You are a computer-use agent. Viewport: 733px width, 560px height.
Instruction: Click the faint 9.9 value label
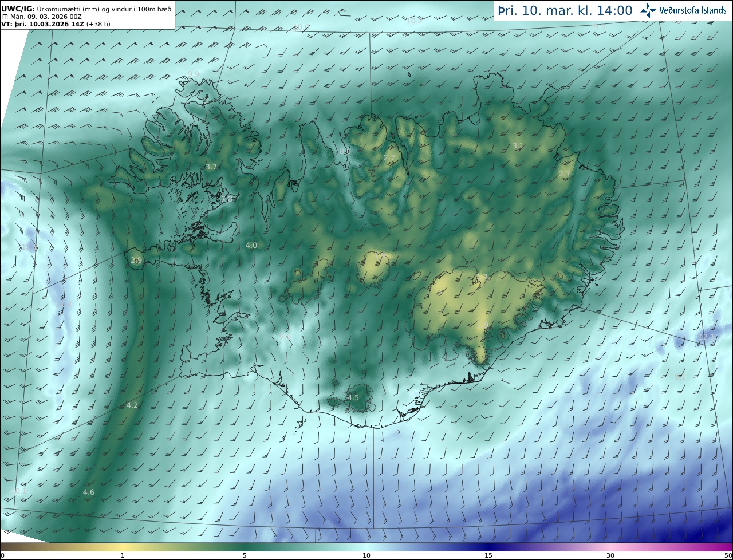pos(194,74)
